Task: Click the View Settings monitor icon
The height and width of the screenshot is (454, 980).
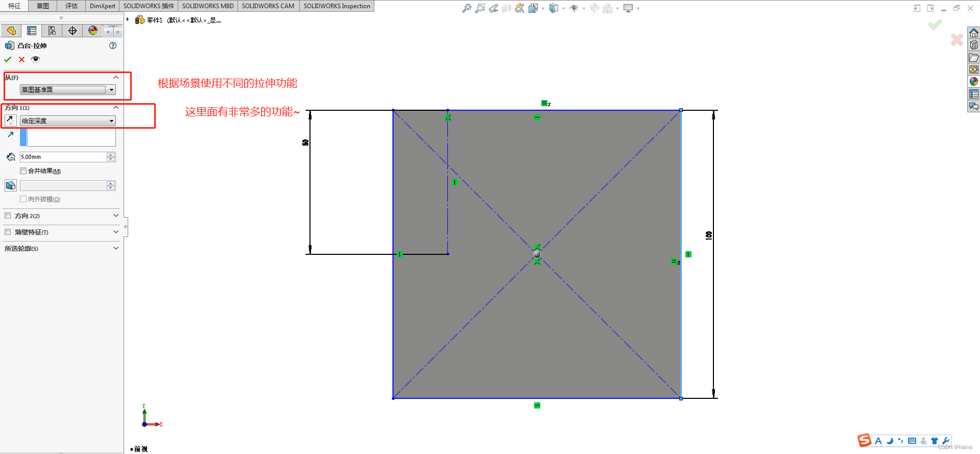Action: [x=628, y=8]
